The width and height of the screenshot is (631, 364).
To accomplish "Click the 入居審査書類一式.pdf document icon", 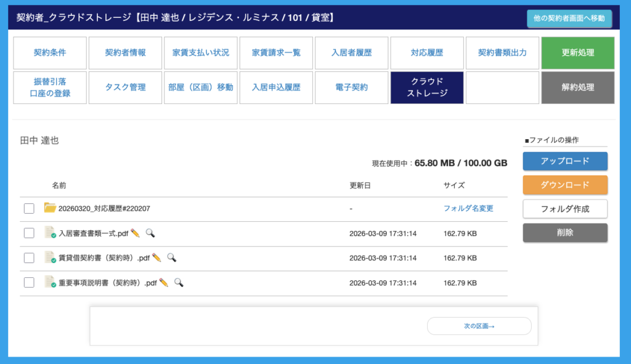I will (50, 233).
